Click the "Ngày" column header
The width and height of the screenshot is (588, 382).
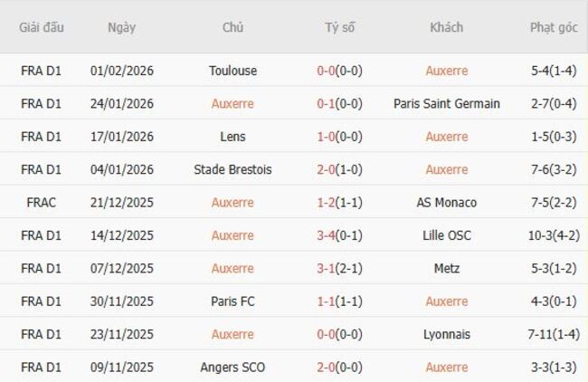coord(121,27)
